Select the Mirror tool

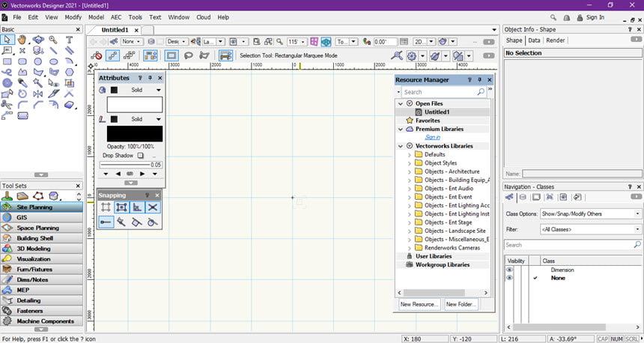(37, 94)
